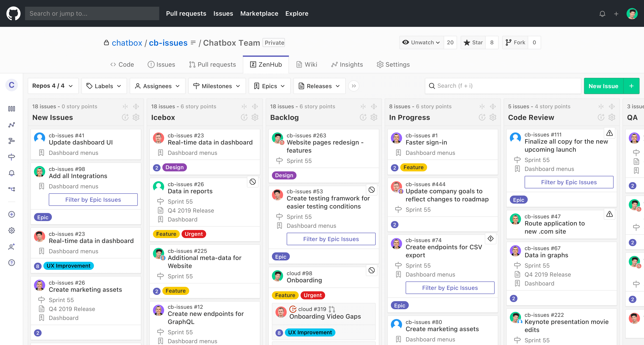Screen dimensions: 644x345
Task: Select the ZenHub tab
Action: [266, 65]
